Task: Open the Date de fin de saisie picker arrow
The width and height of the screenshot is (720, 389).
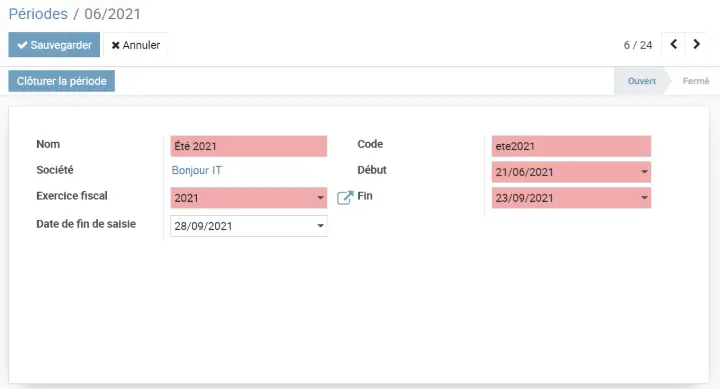Action: click(x=320, y=226)
